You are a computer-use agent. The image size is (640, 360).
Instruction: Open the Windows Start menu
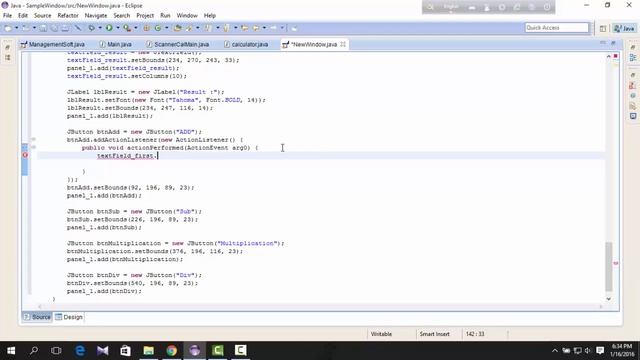(11, 351)
